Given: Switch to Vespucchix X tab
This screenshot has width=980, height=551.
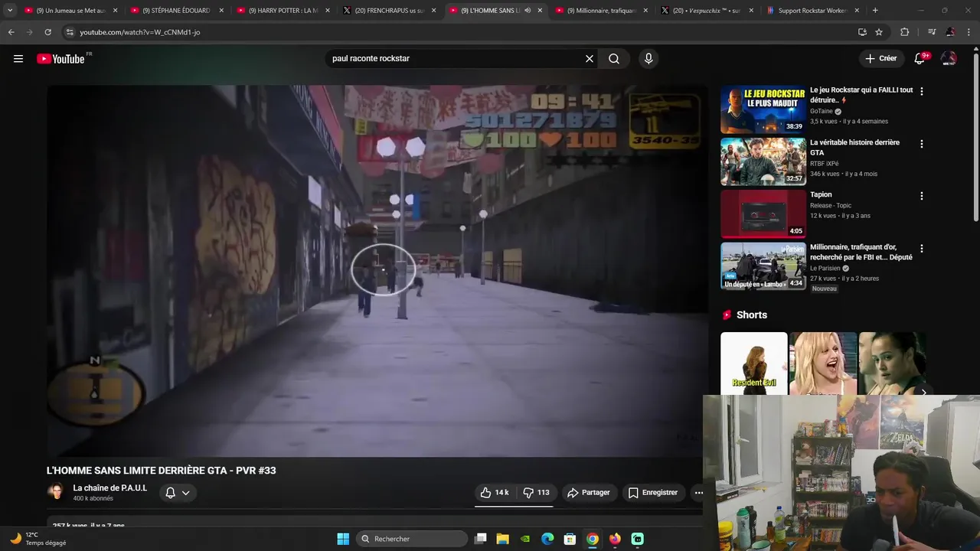Looking at the screenshot, I should (707, 11).
